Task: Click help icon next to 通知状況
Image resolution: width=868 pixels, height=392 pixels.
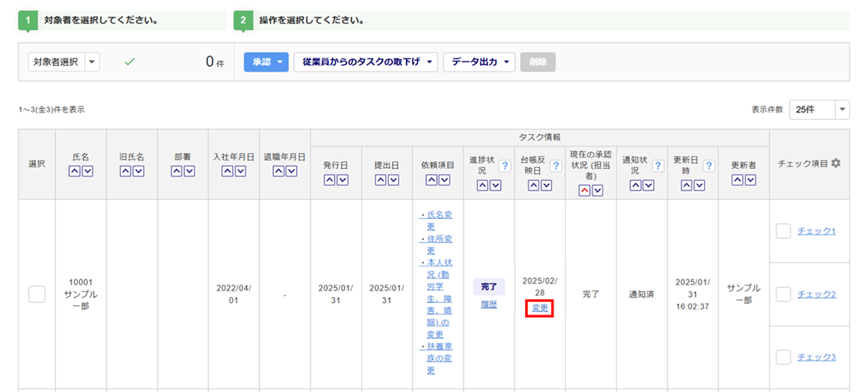Action: coord(657,166)
